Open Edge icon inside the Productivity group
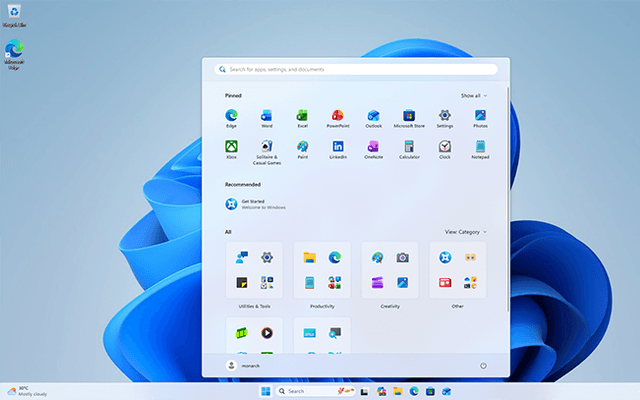This screenshot has height=400, width=640. click(x=335, y=257)
